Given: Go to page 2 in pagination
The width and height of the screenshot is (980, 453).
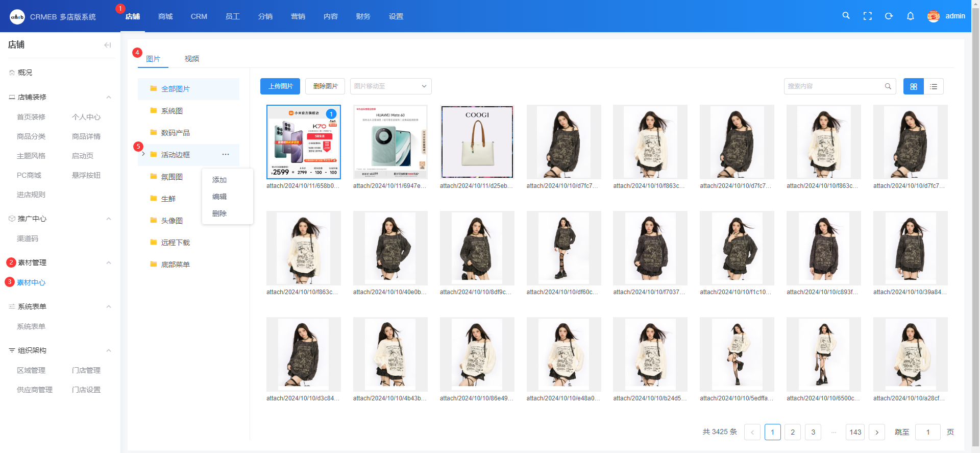Looking at the screenshot, I should click(x=792, y=432).
